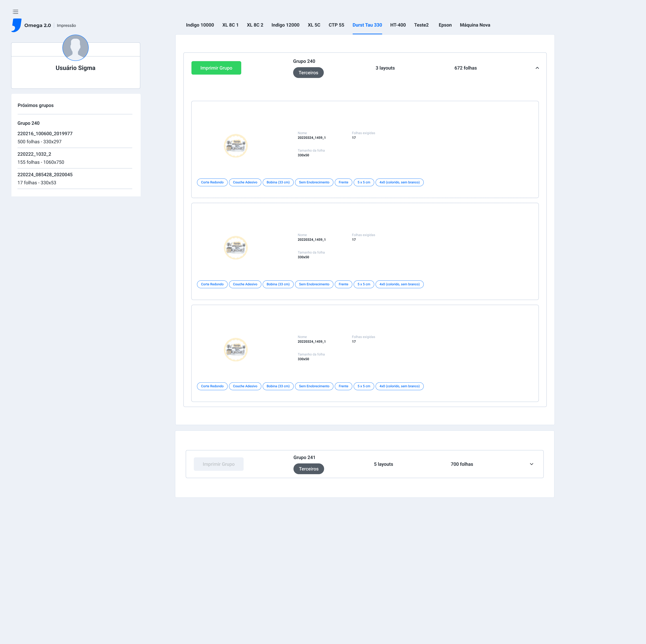Click the Terceiros tag in Grupo 241
The height and width of the screenshot is (644, 646).
coord(308,469)
